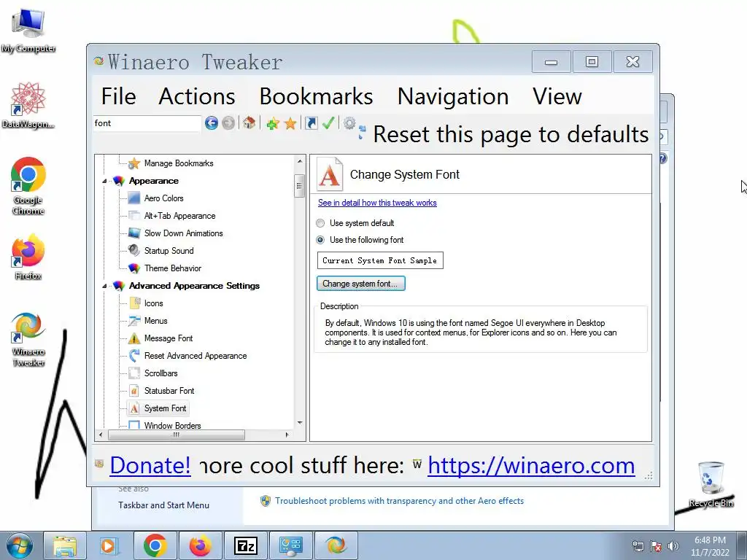Add bookmark with green plus star icon
This screenshot has height=560, width=747.
pyautogui.click(x=273, y=124)
